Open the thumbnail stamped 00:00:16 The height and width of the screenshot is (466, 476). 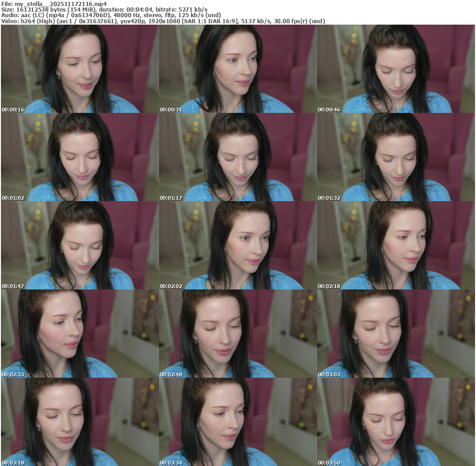[x=80, y=69]
